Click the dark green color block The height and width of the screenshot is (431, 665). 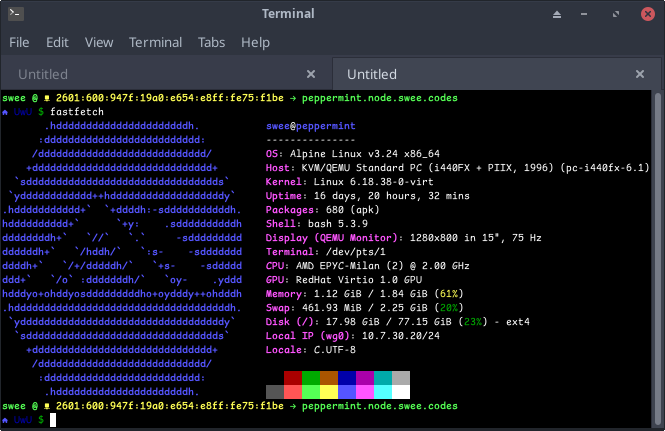pos(311,378)
